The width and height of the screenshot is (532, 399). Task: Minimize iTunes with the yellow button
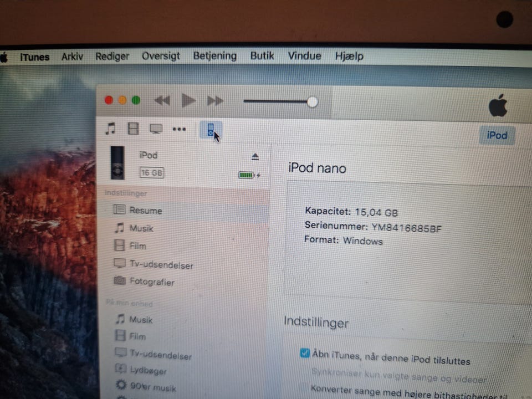point(122,100)
